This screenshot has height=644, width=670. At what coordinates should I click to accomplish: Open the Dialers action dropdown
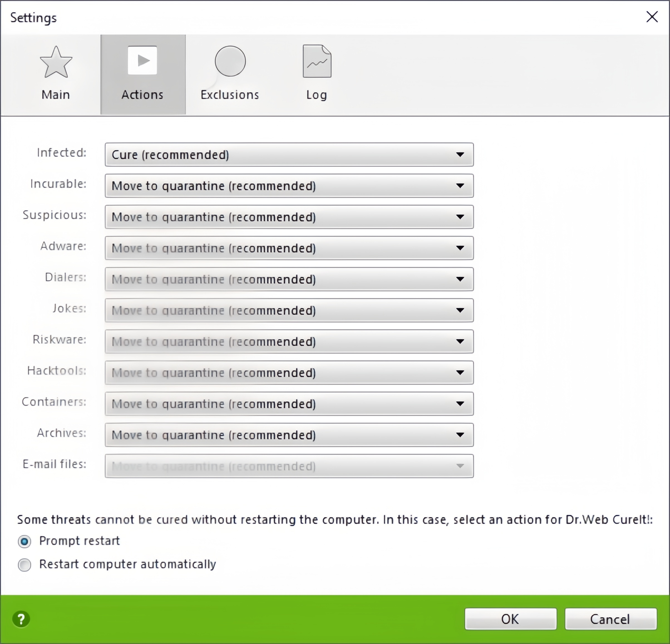tap(289, 279)
